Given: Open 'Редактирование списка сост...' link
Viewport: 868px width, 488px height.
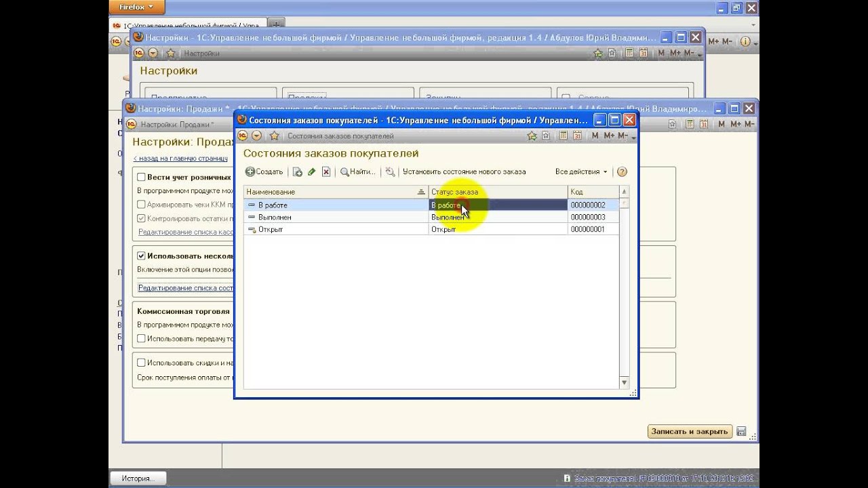Looking at the screenshot, I should (x=186, y=287).
